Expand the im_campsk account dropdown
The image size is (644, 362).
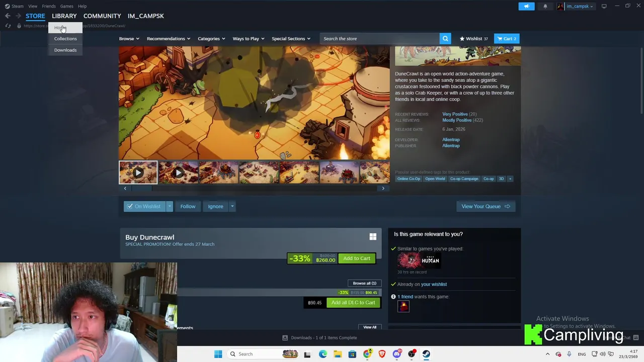(x=580, y=6)
